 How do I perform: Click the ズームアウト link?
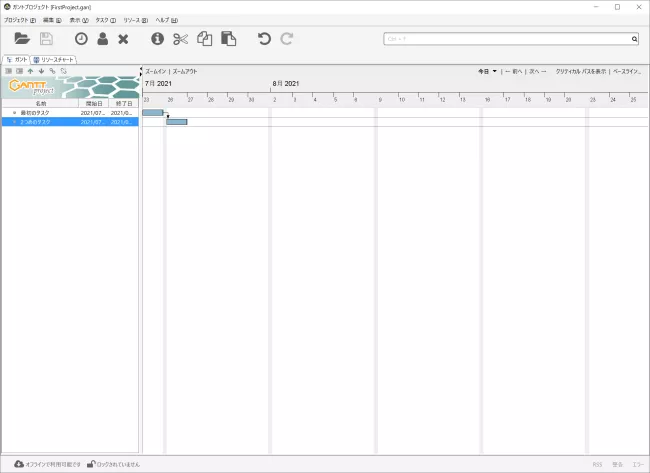pos(185,72)
